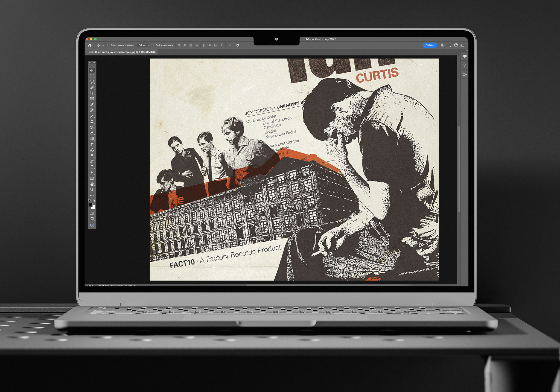
Task: Open the workspace switcher icon
Action: point(462,45)
